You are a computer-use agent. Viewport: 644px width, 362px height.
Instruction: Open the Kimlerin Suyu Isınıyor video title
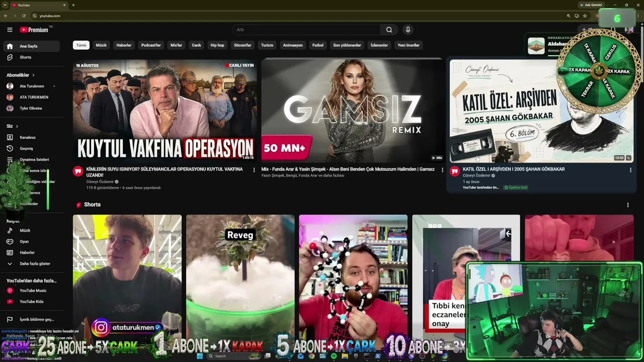point(165,172)
